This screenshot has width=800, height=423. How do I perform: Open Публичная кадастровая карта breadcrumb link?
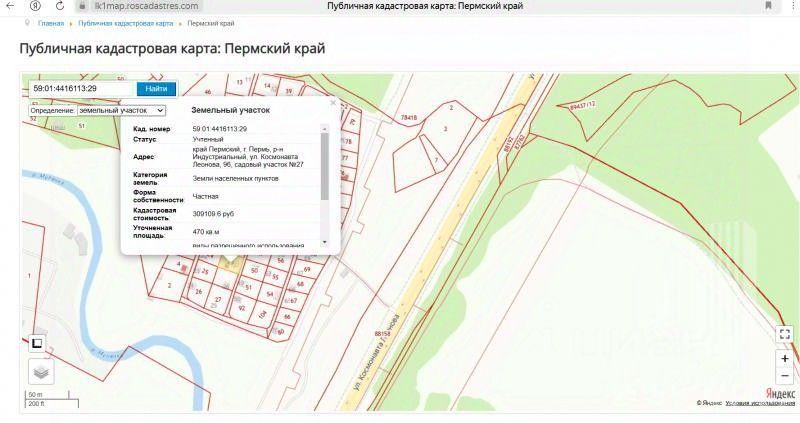[126, 23]
